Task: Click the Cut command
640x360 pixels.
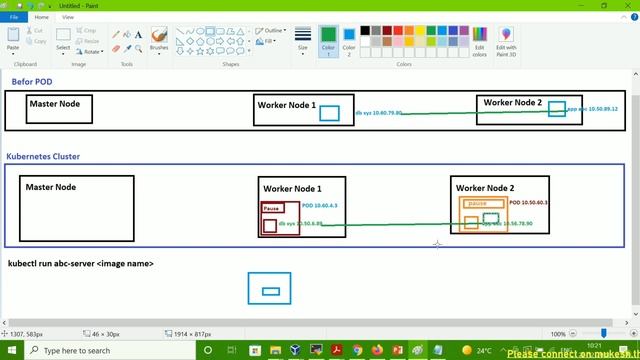Action: [x=34, y=31]
